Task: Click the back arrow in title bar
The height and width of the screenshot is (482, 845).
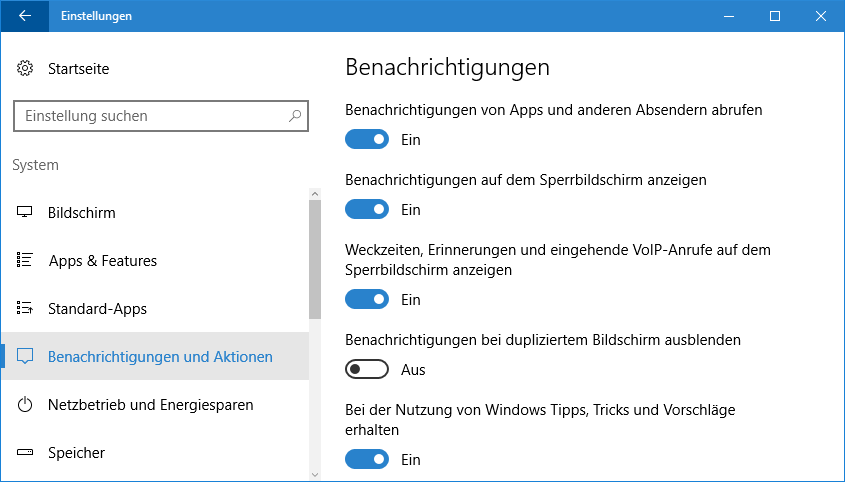Action: tap(24, 16)
